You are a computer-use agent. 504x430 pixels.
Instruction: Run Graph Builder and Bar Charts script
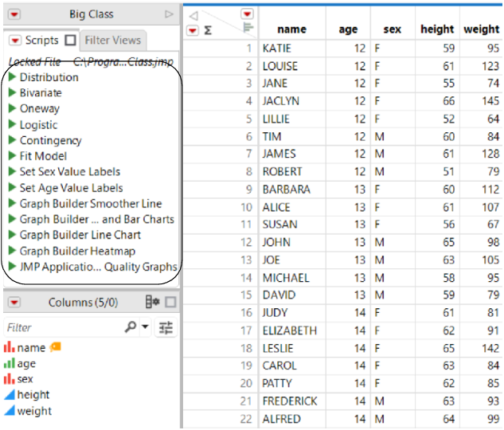pyautogui.click(x=12, y=219)
